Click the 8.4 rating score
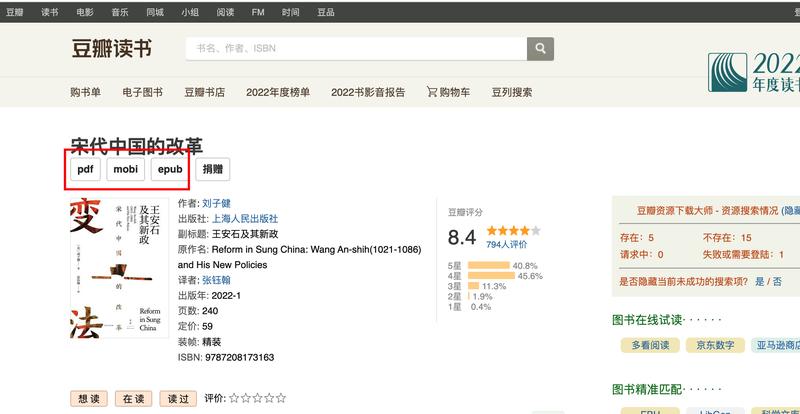Image resolution: width=800 pixels, height=414 pixels. (x=462, y=237)
